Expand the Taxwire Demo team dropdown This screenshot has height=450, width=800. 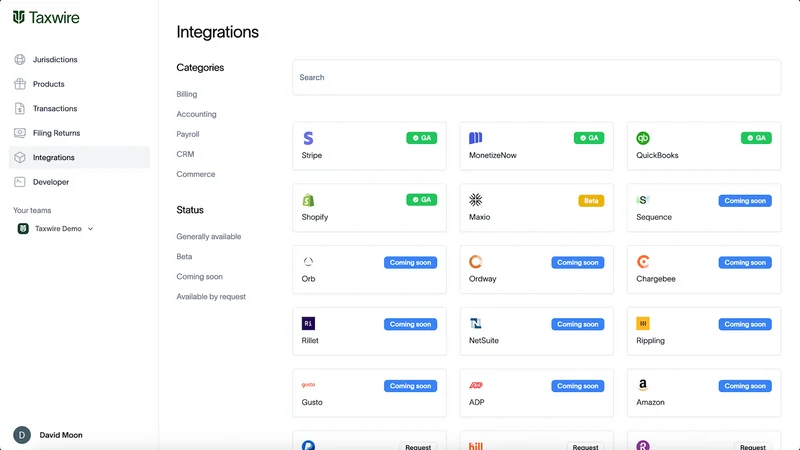point(90,229)
